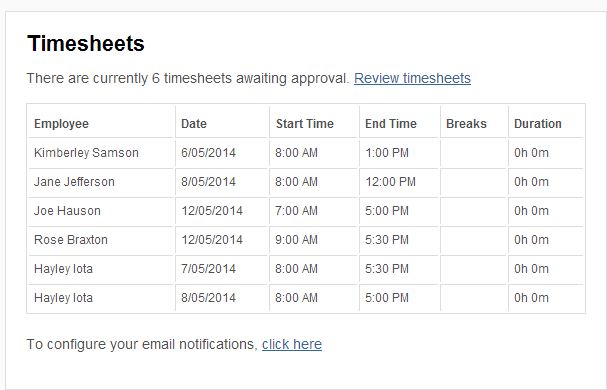Open the Review timesheets link
Screen dimensions: 607x390
412,78
